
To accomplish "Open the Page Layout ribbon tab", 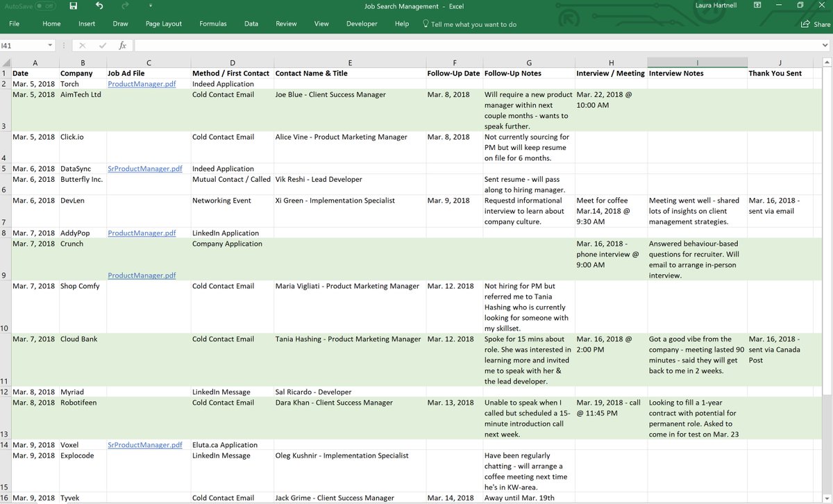I will click(164, 24).
